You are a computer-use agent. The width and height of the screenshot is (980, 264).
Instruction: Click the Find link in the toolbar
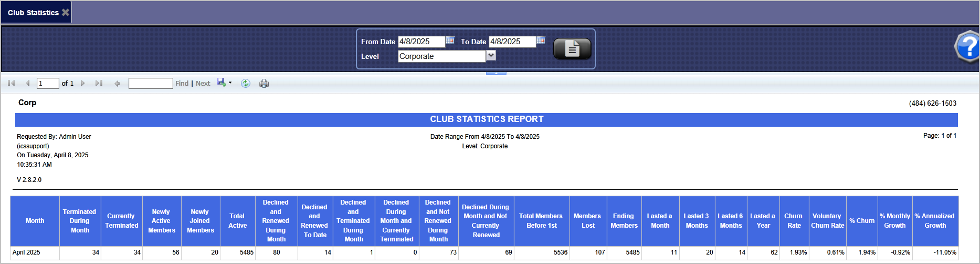pyautogui.click(x=182, y=83)
